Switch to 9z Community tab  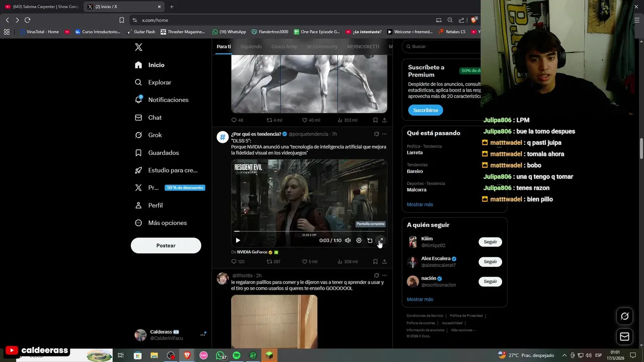[x=322, y=47]
